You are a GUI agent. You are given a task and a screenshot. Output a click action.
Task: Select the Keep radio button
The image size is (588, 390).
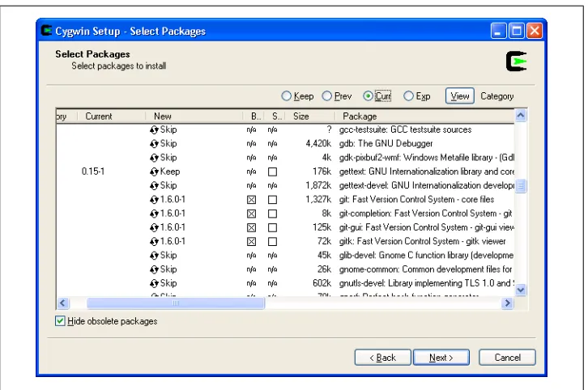click(x=286, y=96)
